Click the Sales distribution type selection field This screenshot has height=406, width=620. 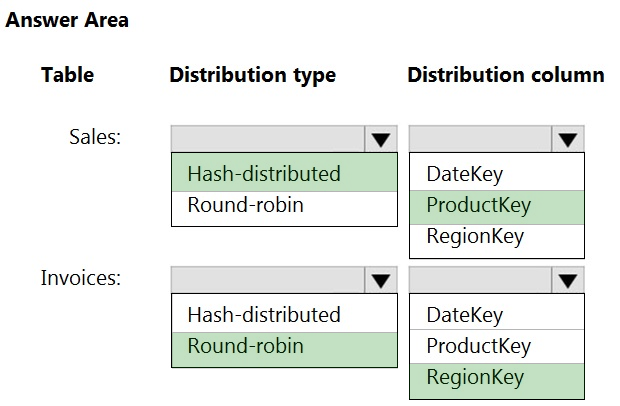(x=267, y=140)
